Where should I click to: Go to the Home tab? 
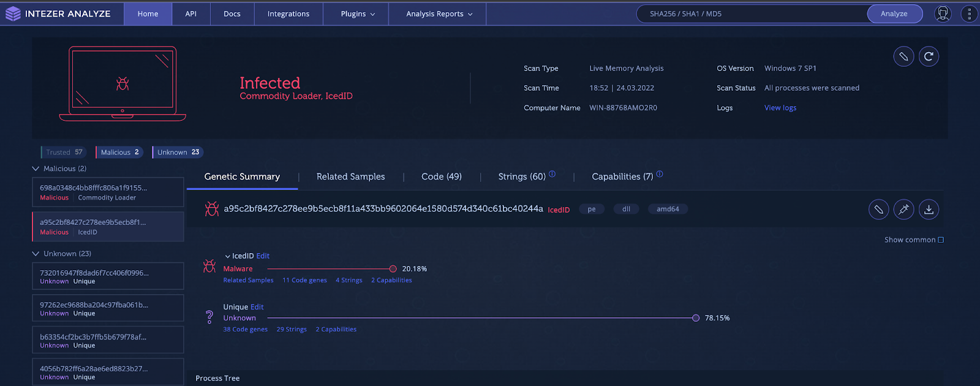pos(148,13)
